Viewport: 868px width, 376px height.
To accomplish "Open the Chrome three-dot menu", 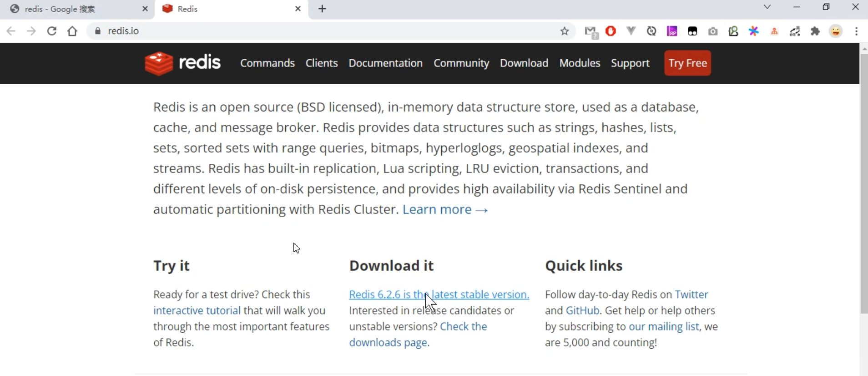I will (x=856, y=31).
